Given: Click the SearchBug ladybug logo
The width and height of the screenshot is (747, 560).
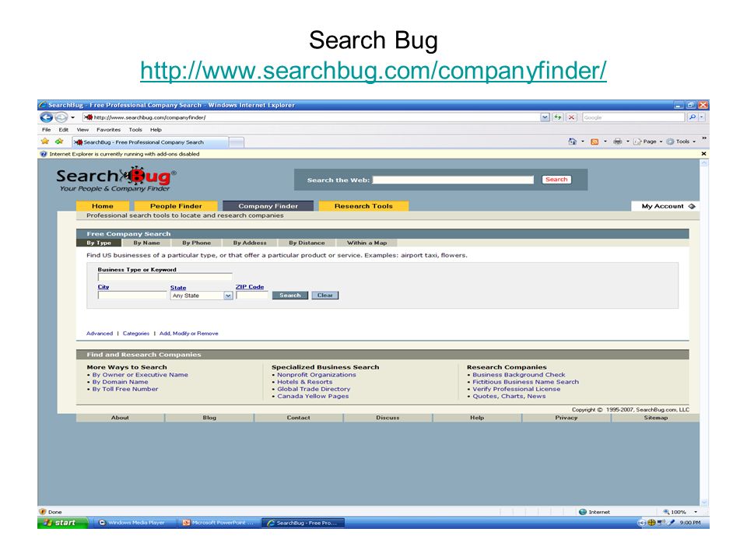Looking at the screenshot, I should (x=116, y=180).
